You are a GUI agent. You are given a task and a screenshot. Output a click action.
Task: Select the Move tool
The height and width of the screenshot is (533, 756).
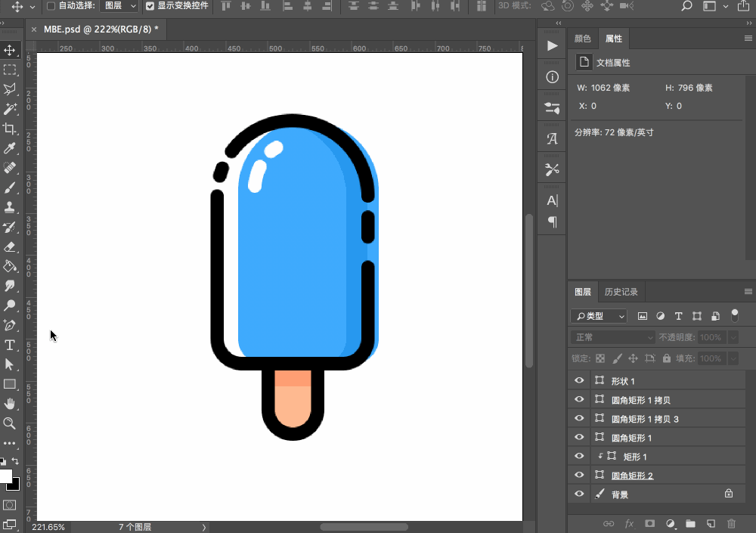10,50
